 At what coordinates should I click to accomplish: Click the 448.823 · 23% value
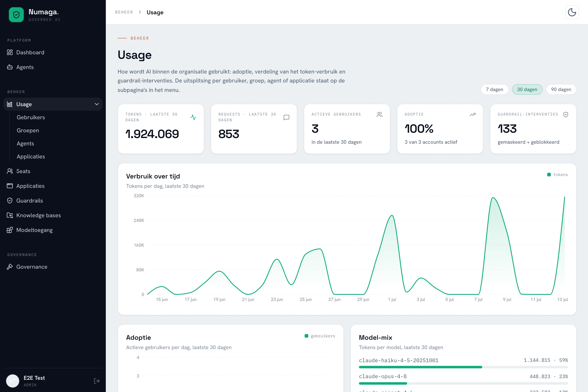pyautogui.click(x=549, y=376)
